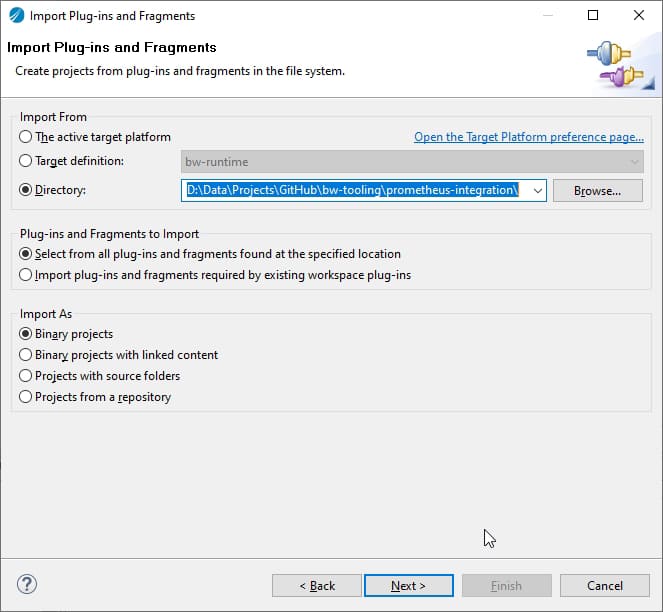The image size is (663, 612).
Task: Maximize the Import Plug-ins dialog window
Action: 593,16
